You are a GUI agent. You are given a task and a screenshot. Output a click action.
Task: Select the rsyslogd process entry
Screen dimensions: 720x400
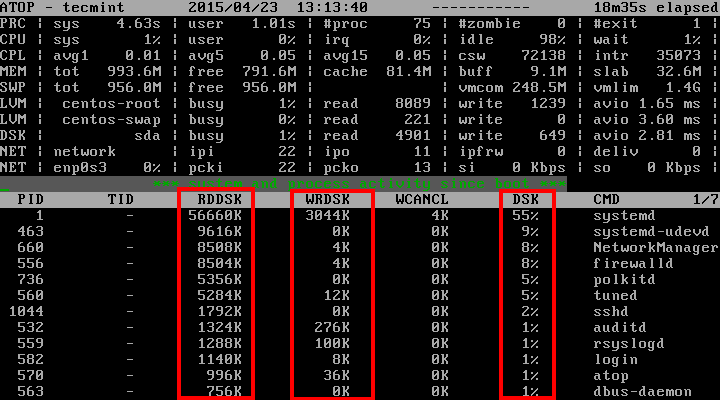click(629, 343)
